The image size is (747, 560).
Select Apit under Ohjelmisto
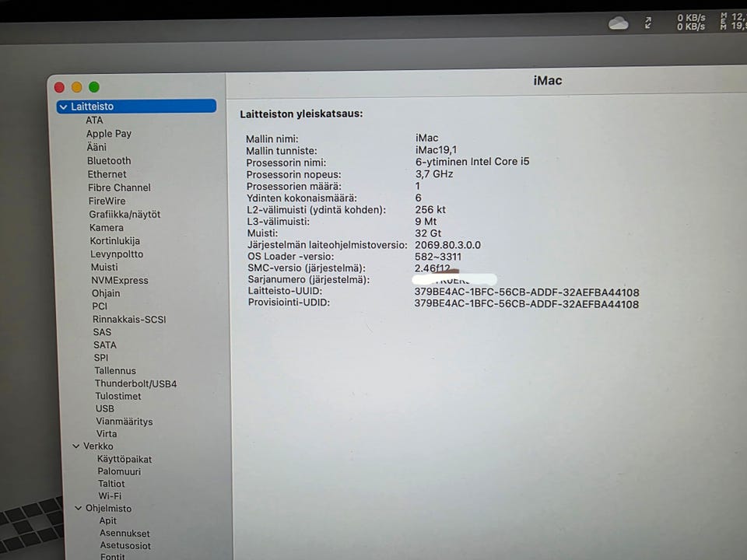[108, 521]
